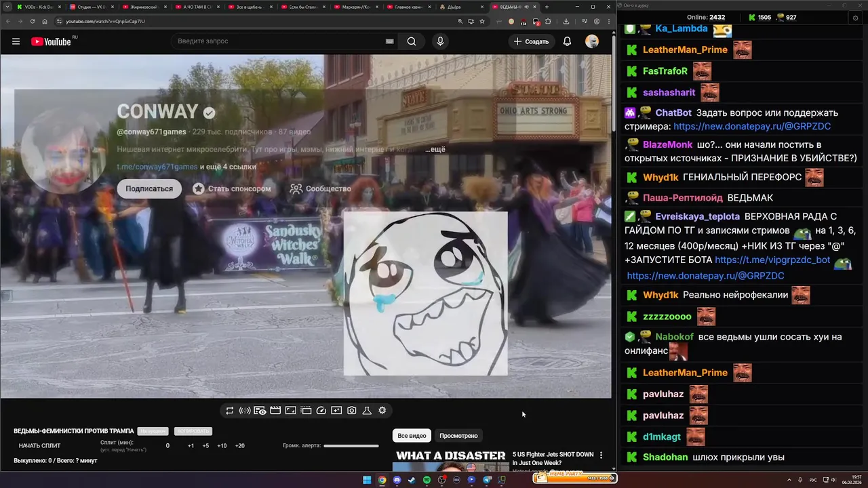Screen dimensions: 868x488
Task: Add +20 minutes to split
Action: pyautogui.click(x=239, y=446)
